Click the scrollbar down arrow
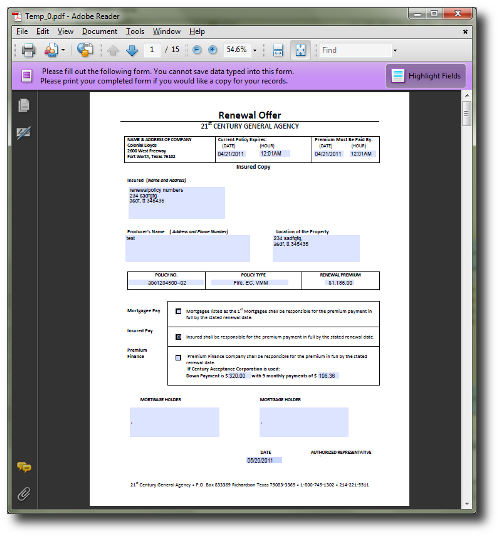 tap(466, 504)
